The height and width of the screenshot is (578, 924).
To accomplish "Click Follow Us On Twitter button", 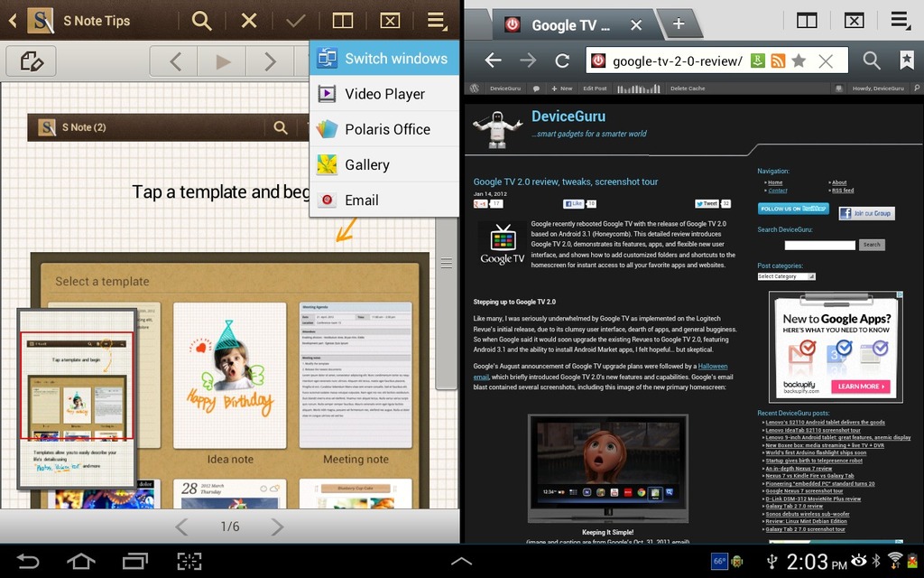I will [793, 209].
